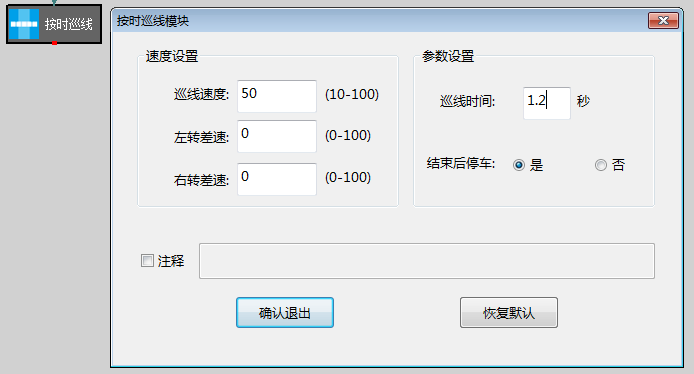Image resolution: width=694 pixels, height=374 pixels.
Task: Click the 速度设置 group heading
Action: [172, 56]
